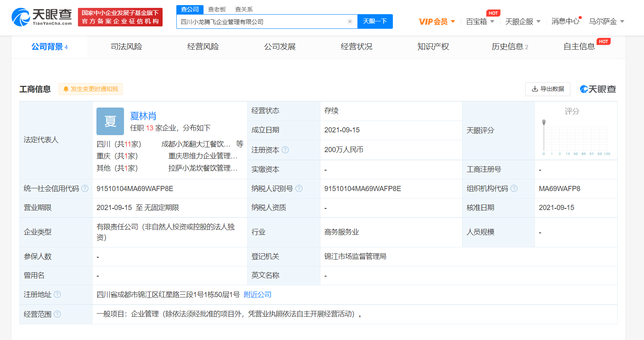
Task: Open 消息中心 notifications
Action: tap(565, 21)
